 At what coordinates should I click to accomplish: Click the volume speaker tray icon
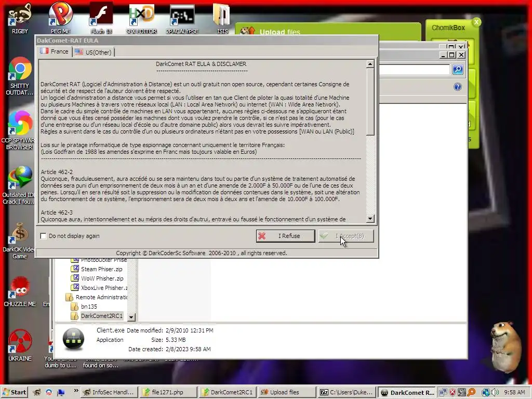pos(495,393)
